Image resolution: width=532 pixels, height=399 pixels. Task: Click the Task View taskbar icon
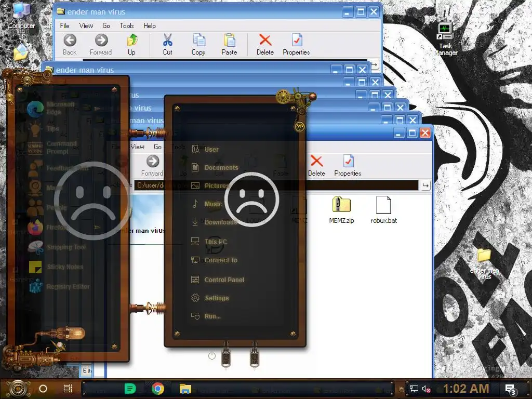(x=68, y=389)
